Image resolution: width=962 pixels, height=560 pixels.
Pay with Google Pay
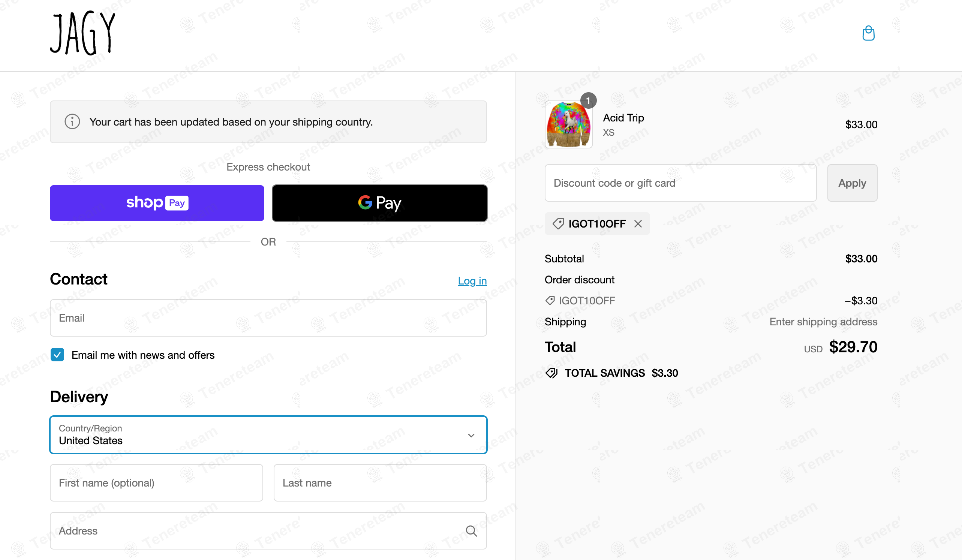pos(379,203)
